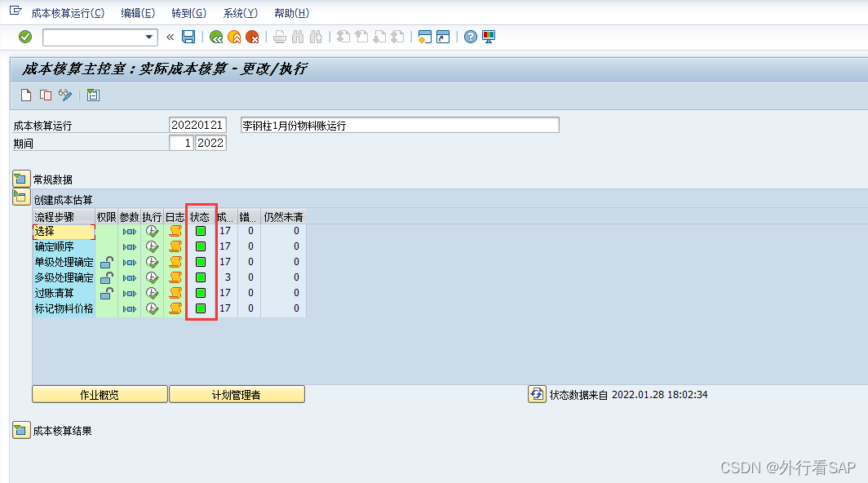
Task: Click the green Back arrow icon
Action: click(x=216, y=37)
